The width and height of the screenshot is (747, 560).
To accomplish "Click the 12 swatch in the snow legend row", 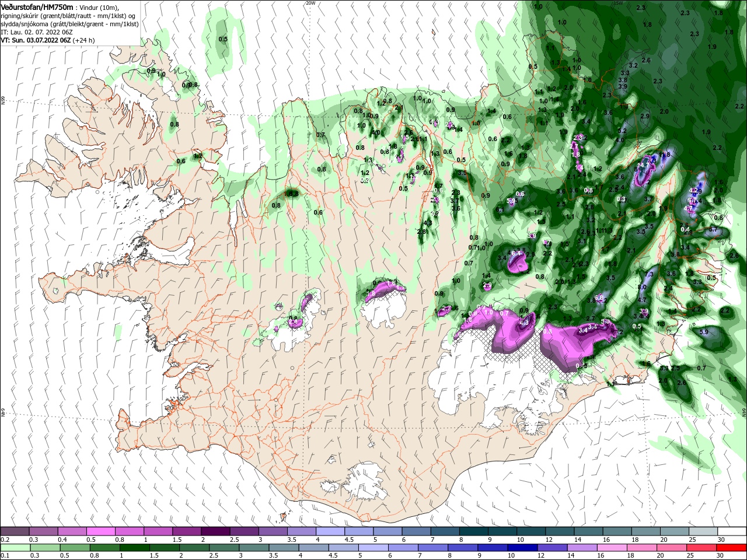I will click(x=560, y=531).
